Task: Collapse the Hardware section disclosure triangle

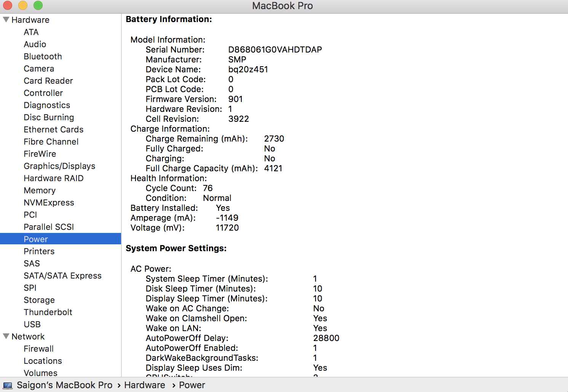Action: [x=6, y=20]
